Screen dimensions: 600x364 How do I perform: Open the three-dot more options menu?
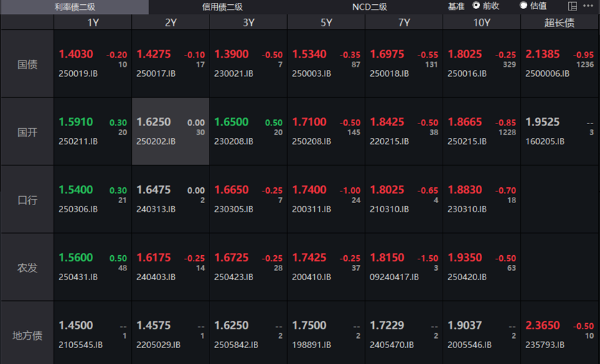[x=590, y=6]
